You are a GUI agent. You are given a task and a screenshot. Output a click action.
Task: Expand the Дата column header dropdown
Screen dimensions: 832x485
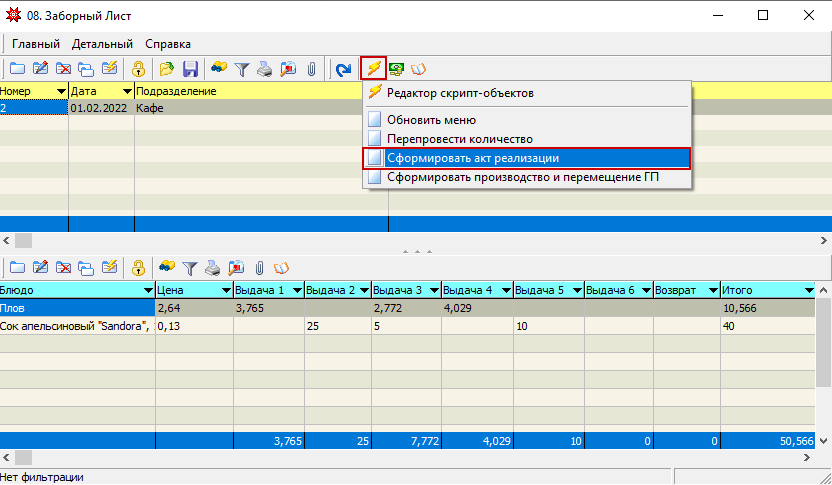pos(127,92)
